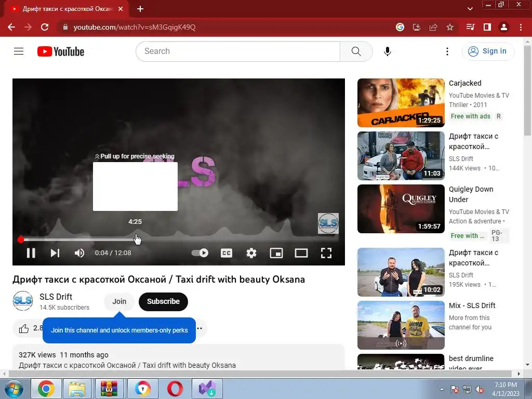Open Quigley Down Under title link
The image size is (532, 399).
click(471, 194)
